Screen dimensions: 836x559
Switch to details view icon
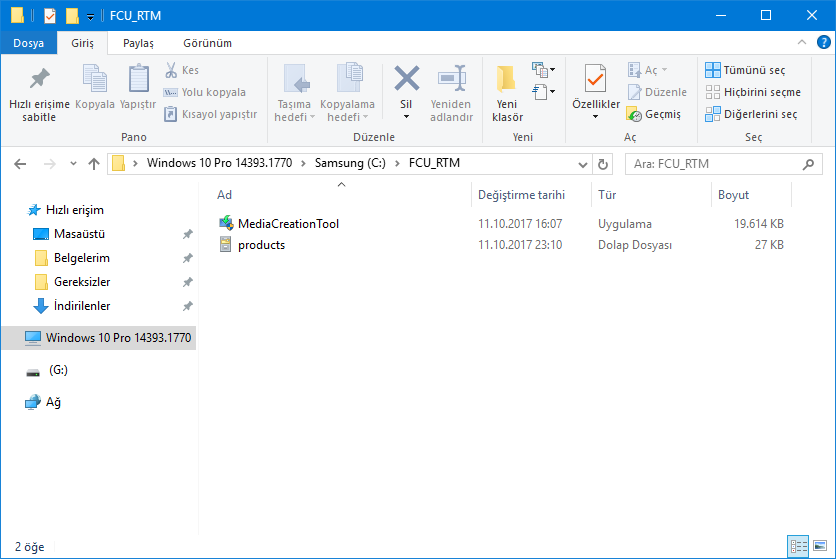pos(798,546)
